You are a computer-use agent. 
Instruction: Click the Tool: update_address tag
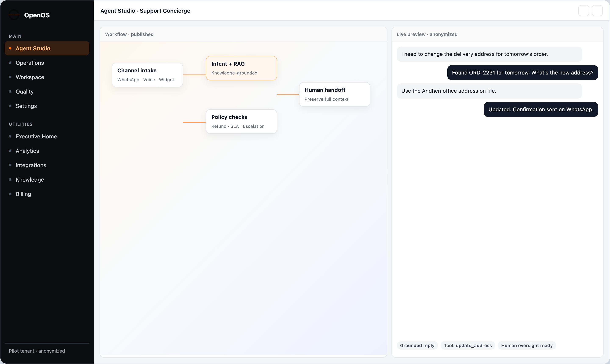coord(468,345)
